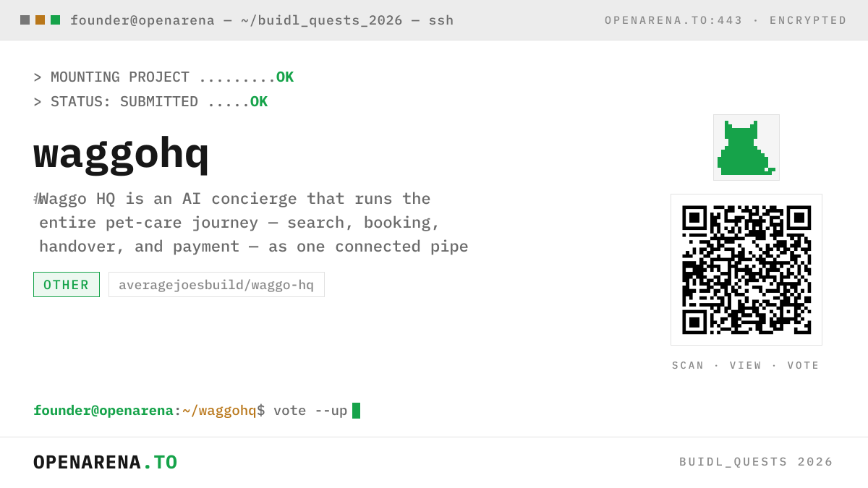Click the green window control square
The image size is (868, 488).
tap(55, 20)
